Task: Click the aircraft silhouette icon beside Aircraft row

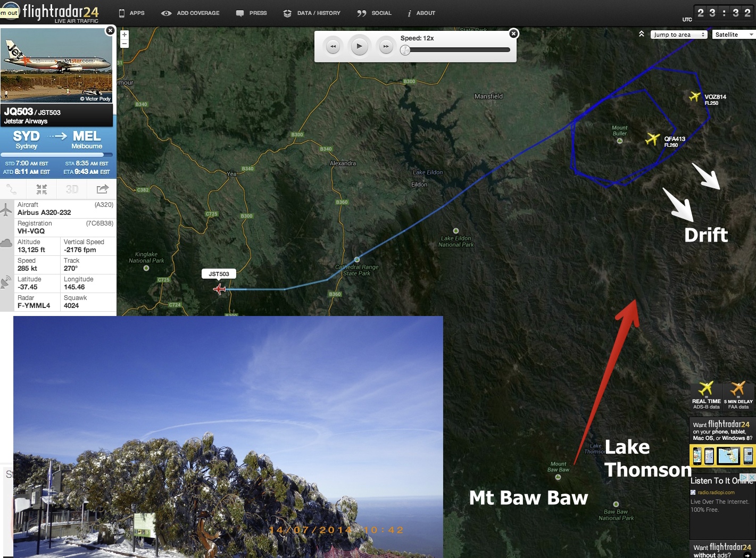Action: (x=6, y=210)
